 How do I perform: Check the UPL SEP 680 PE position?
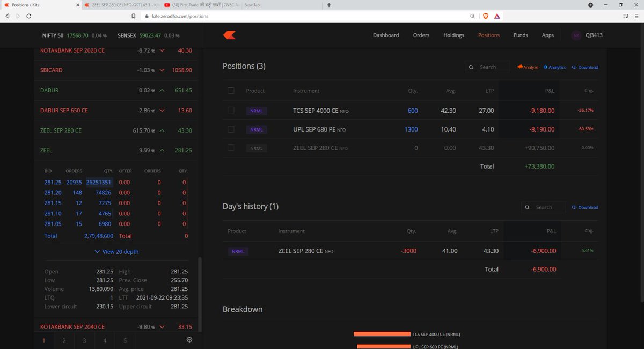click(231, 129)
